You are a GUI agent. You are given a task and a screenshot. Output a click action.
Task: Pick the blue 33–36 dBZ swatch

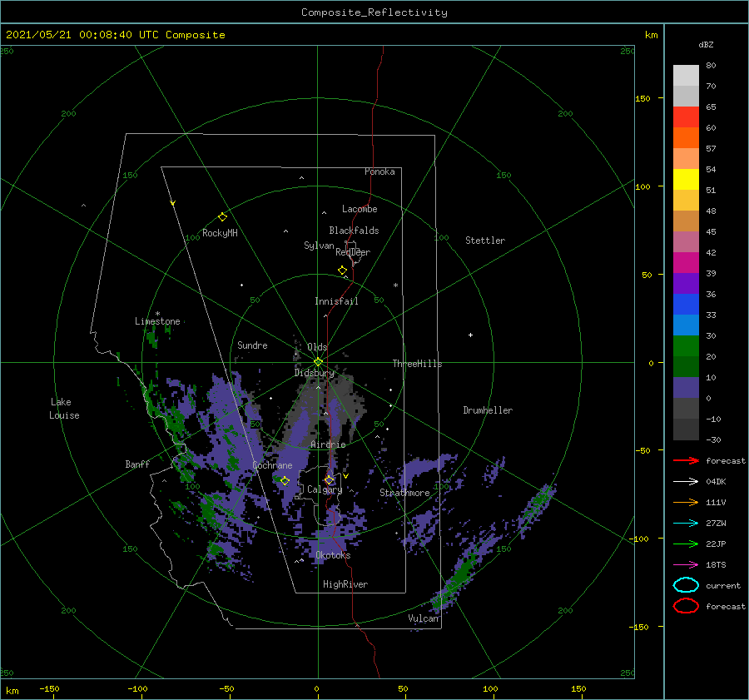(x=686, y=304)
